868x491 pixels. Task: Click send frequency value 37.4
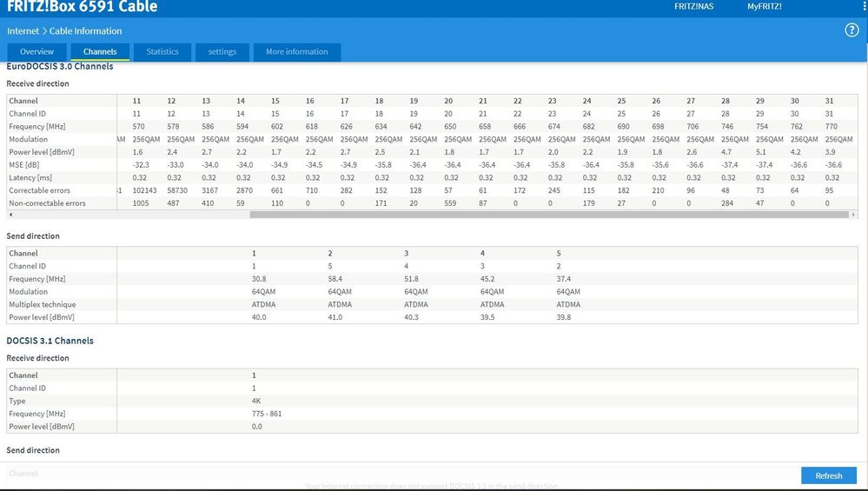click(564, 279)
